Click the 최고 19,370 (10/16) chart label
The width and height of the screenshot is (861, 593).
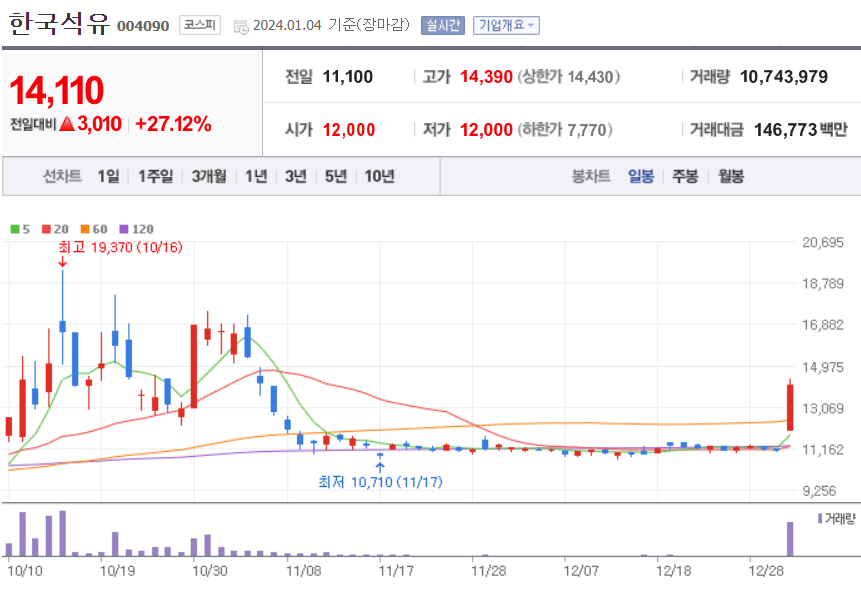coord(121,248)
